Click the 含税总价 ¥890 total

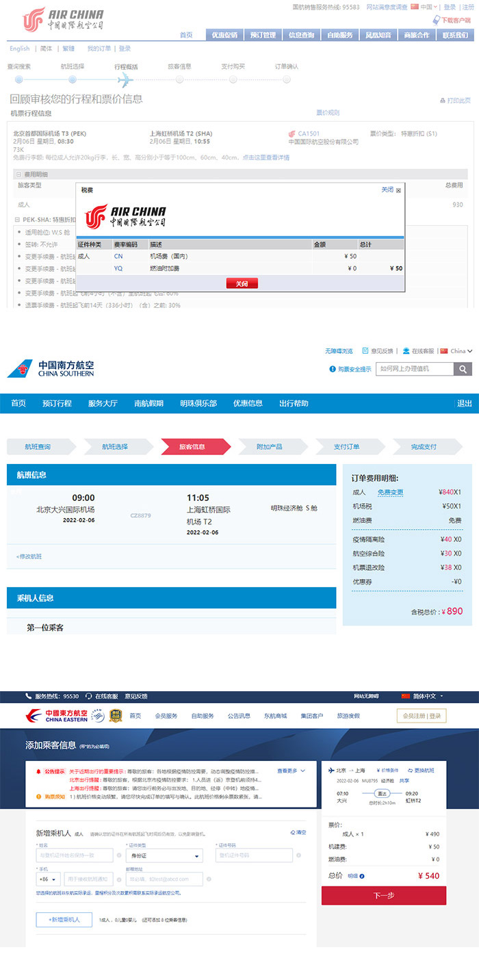pos(437,611)
